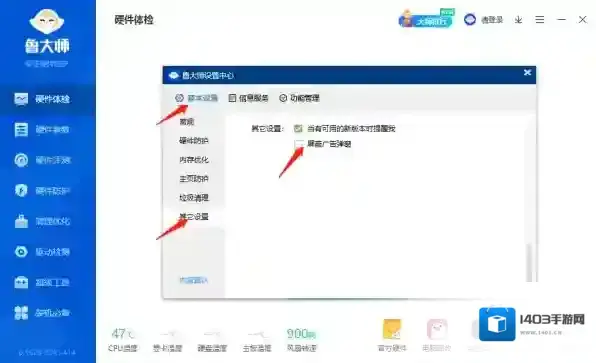
Task: Close the 鲁大师设置中心 dialog
Action: pos(527,72)
